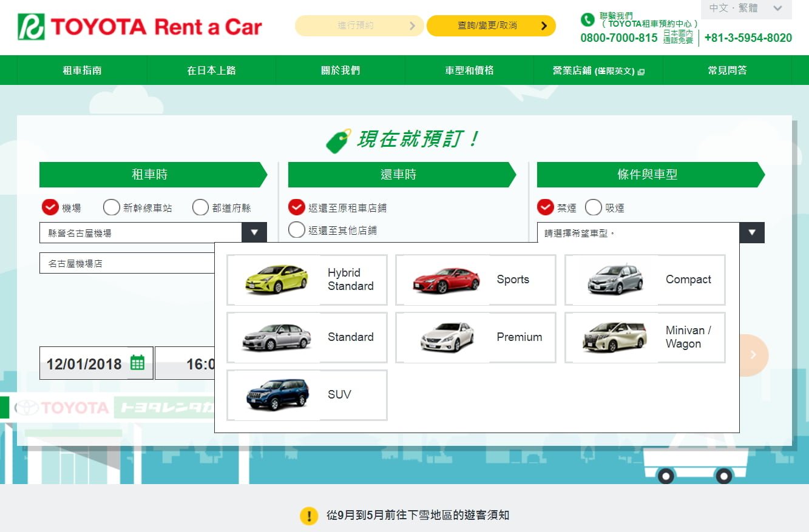Select the silver Standard sedan image
Viewport: 809px width, 532px height.
point(276,337)
